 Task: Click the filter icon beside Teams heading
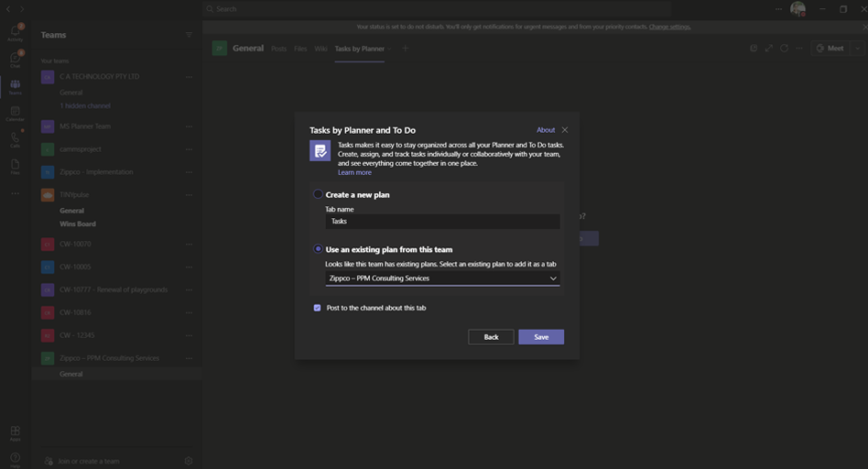[189, 35]
